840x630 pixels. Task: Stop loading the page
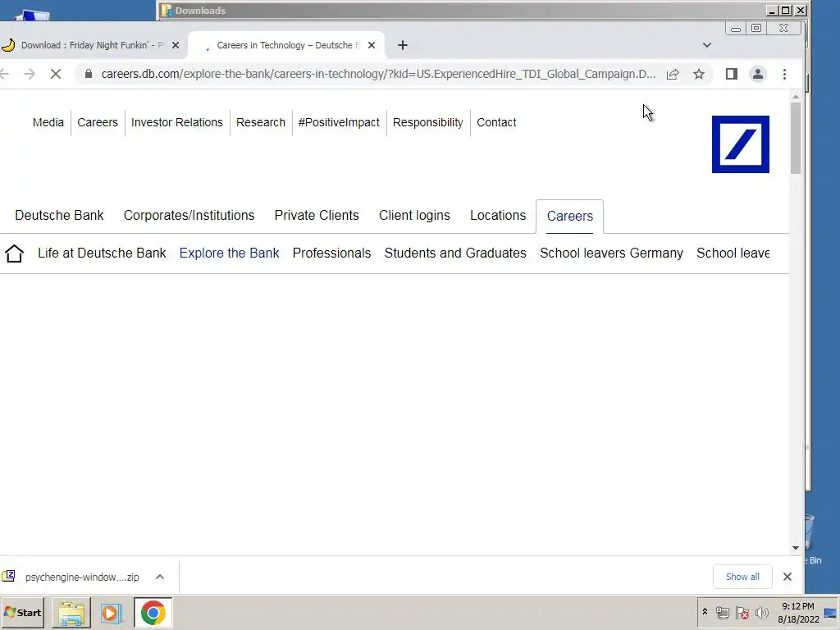tap(56, 74)
